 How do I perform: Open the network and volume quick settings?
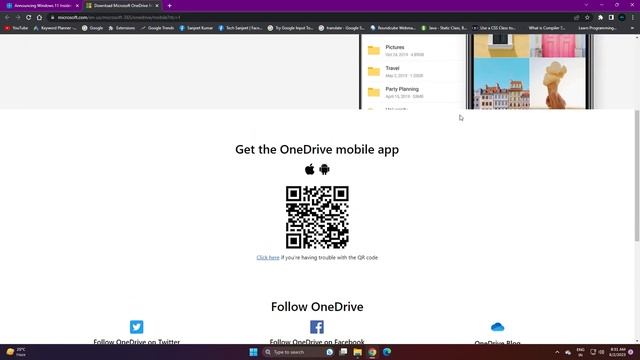click(597, 352)
